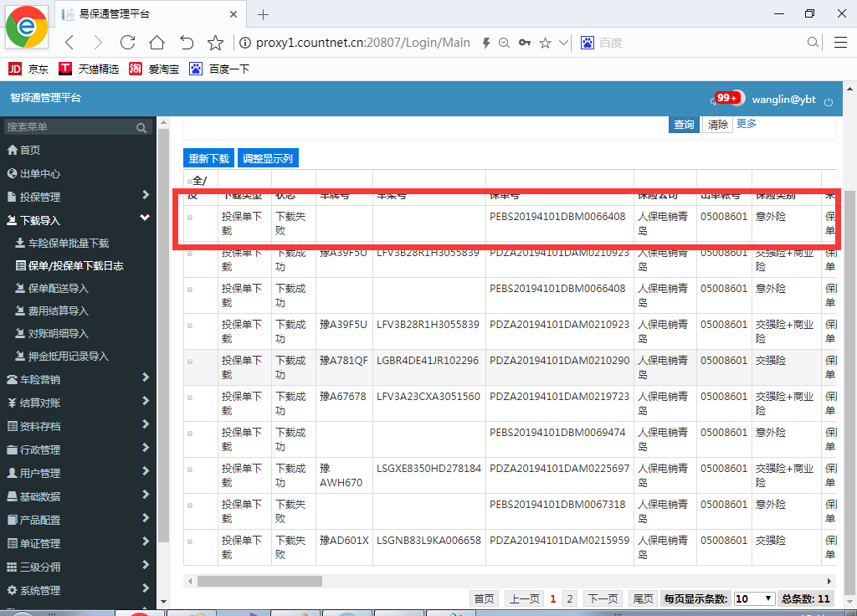Viewport: 857px width, 616px height.
Task: Go to browser home page icon
Action: 157,43
